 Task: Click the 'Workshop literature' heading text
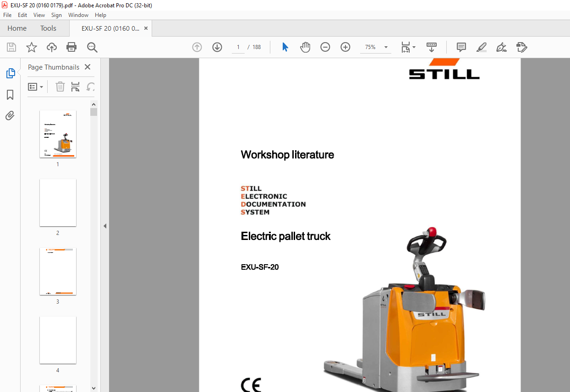(x=287, y=155)
